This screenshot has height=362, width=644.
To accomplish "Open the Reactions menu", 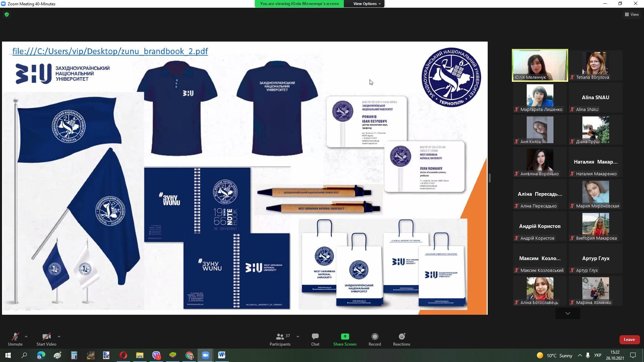I will (x=401, y=339).
